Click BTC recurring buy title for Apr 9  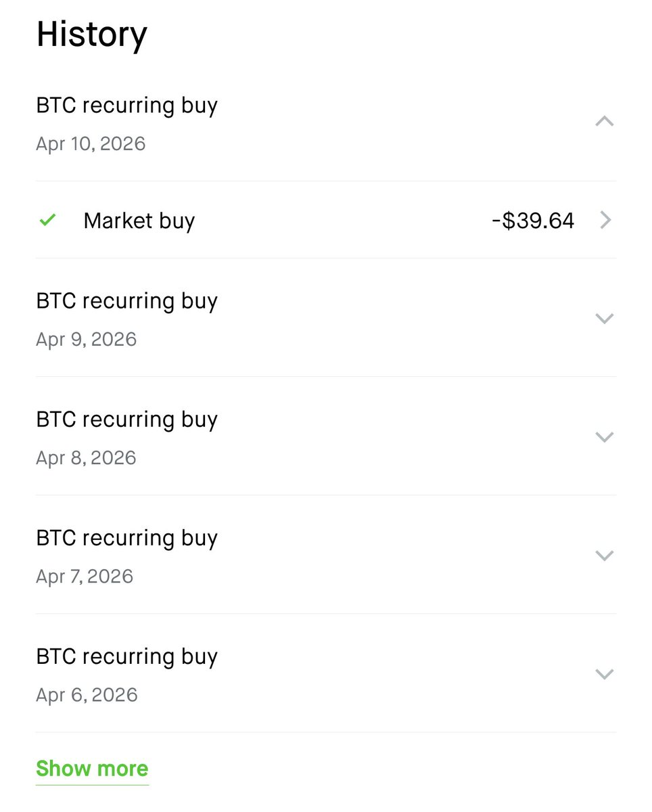click(x=126, y=301)
